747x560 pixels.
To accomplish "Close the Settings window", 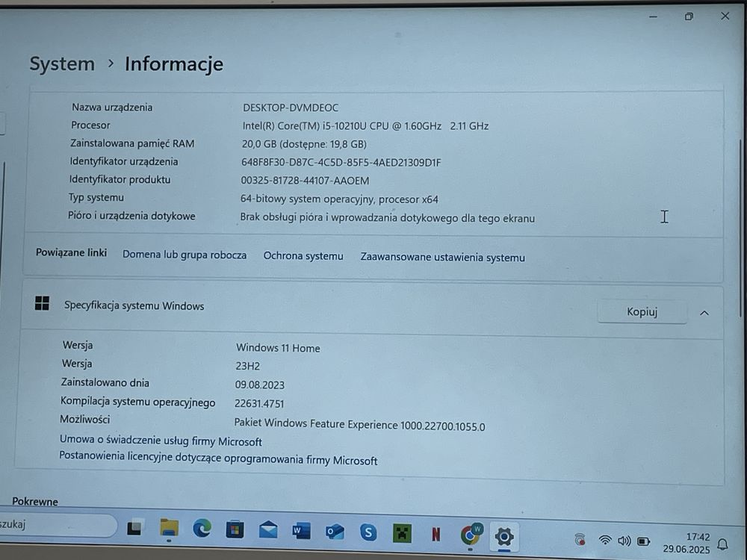I will (725, 16).
